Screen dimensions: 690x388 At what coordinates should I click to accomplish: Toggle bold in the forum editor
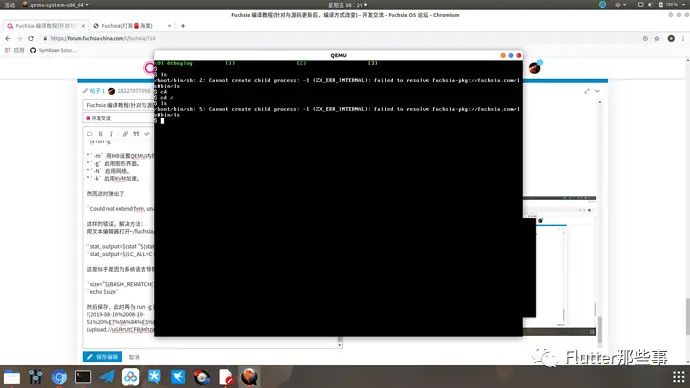coord(100,134)
